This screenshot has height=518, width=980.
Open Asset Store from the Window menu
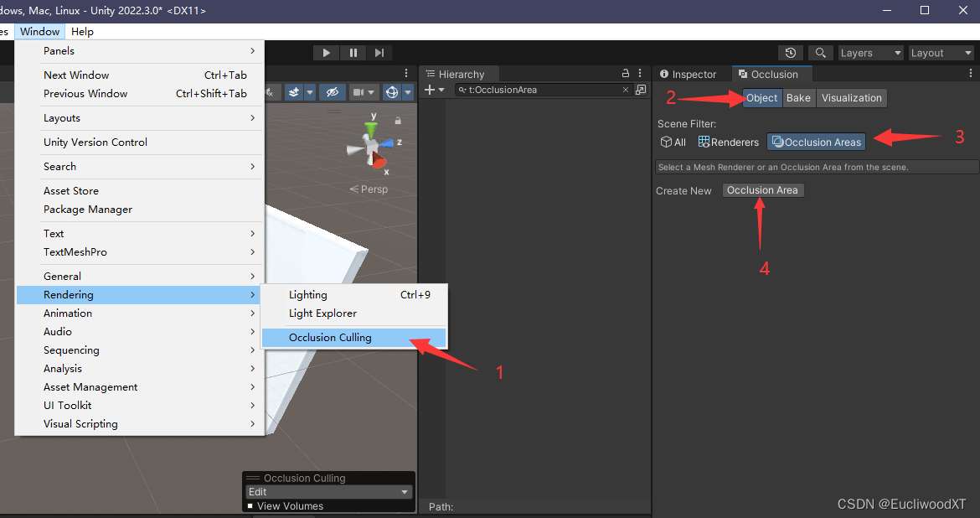tap(141, 191)
